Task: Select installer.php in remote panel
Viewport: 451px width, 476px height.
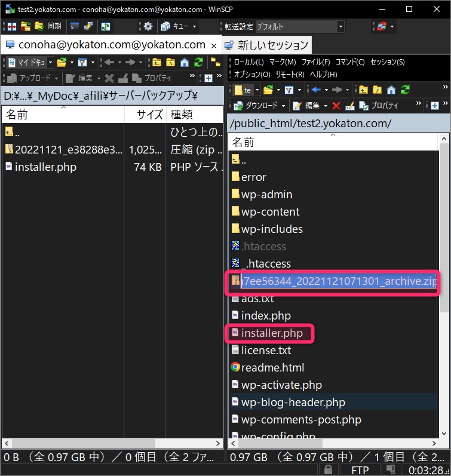Action: coord(271,333)
